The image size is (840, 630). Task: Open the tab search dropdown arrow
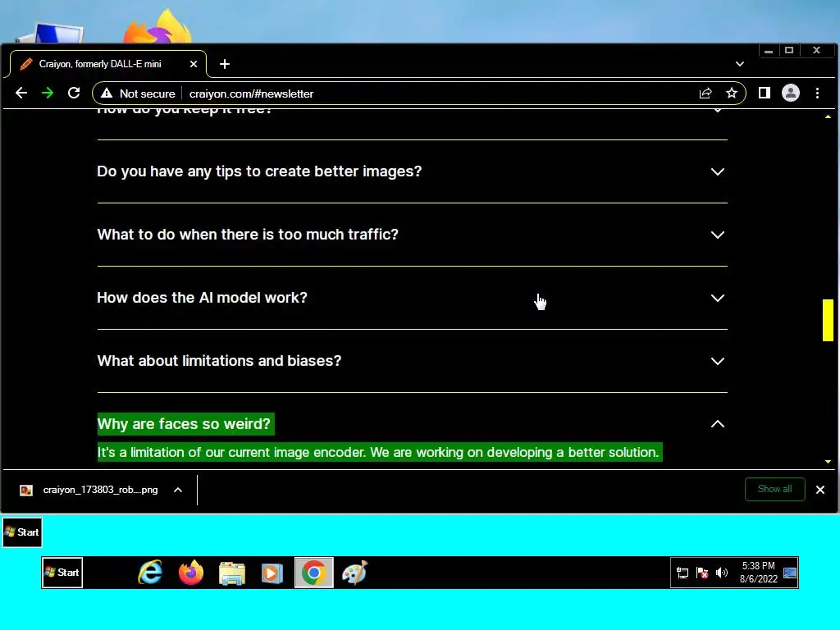coord(740,64)
